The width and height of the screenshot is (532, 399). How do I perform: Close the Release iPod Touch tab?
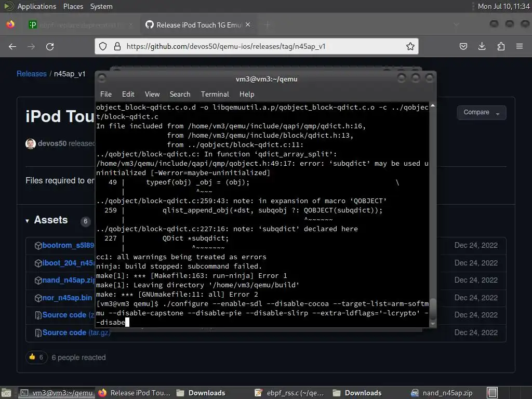click(x=248, y=25)
